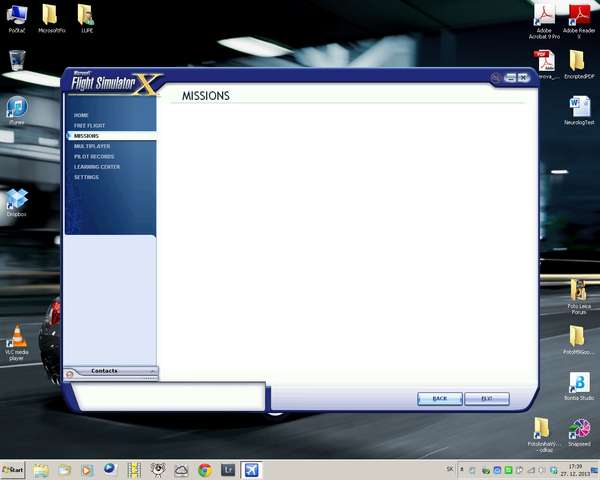Image resolution: width=600 pixels, height=480 pixels.
Task: Open Windows Explorer from the taskbar
Action: 40,470
